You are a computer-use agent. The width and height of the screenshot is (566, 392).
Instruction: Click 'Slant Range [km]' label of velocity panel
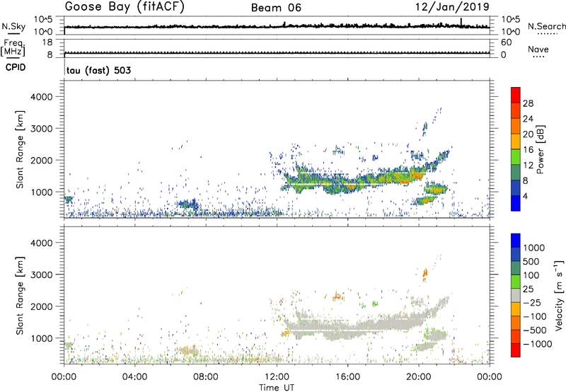click(20, 295)
